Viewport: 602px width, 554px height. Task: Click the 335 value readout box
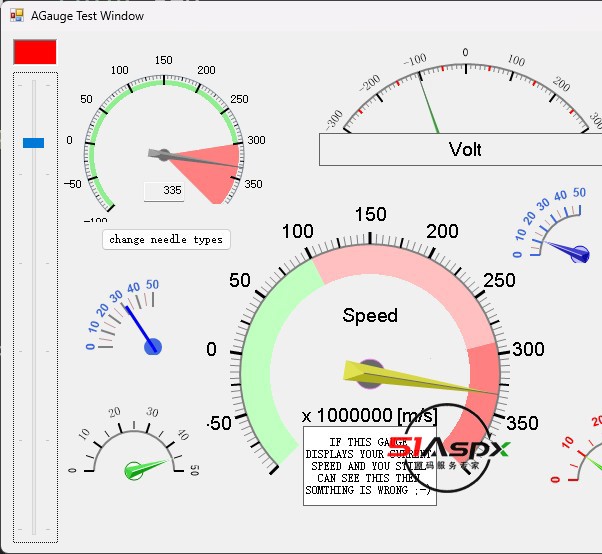[x=164, y=190]
